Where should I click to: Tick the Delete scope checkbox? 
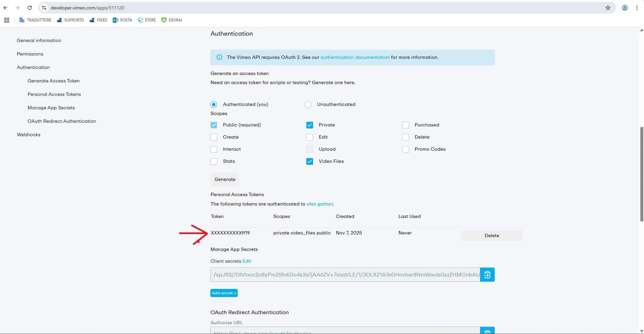pos(406,137)
